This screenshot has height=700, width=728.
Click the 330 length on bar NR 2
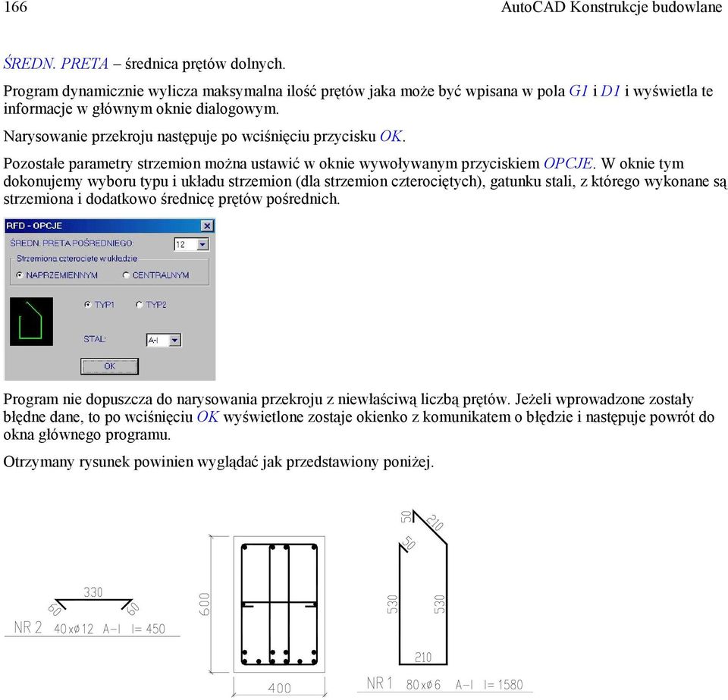(93, 592)
